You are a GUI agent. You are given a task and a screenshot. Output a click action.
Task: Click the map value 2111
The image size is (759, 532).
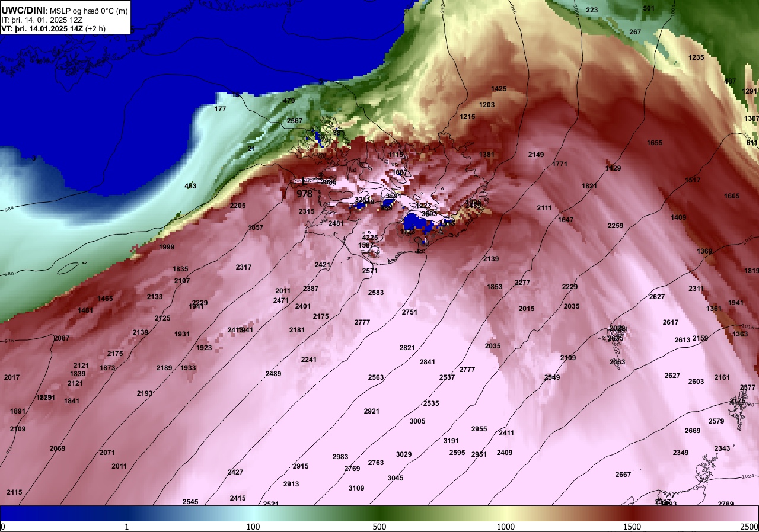click(x=544, y=208)
